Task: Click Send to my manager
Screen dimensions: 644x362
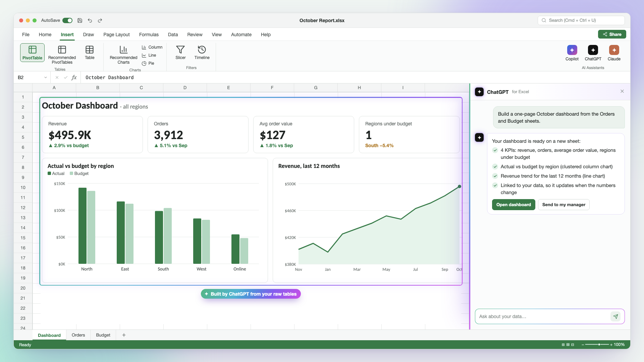Action: pos(563,205)
